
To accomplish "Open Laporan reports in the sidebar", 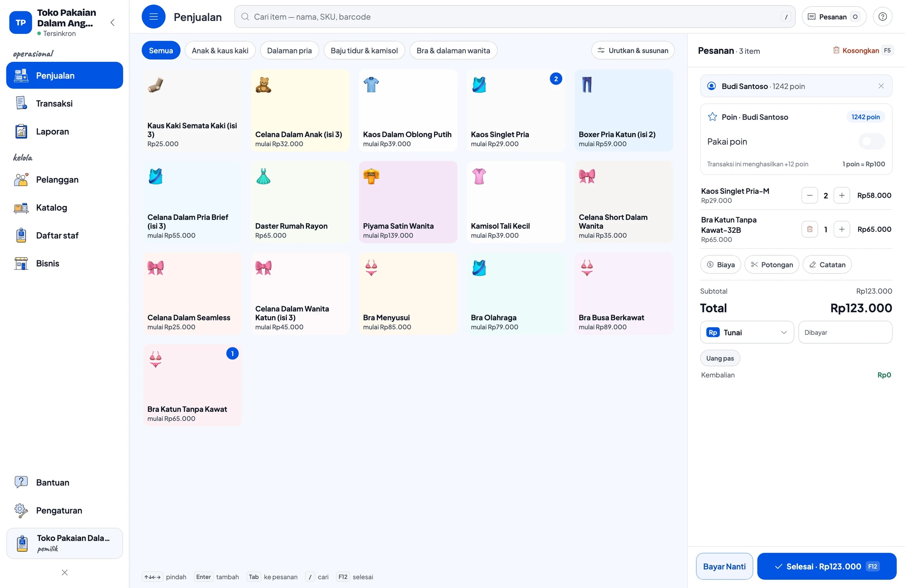I will pyautogui.click(x=64, y=132).
